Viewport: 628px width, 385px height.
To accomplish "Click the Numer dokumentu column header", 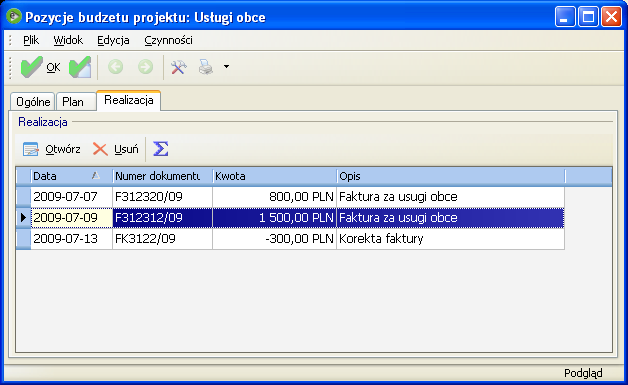I will [162, 176].
